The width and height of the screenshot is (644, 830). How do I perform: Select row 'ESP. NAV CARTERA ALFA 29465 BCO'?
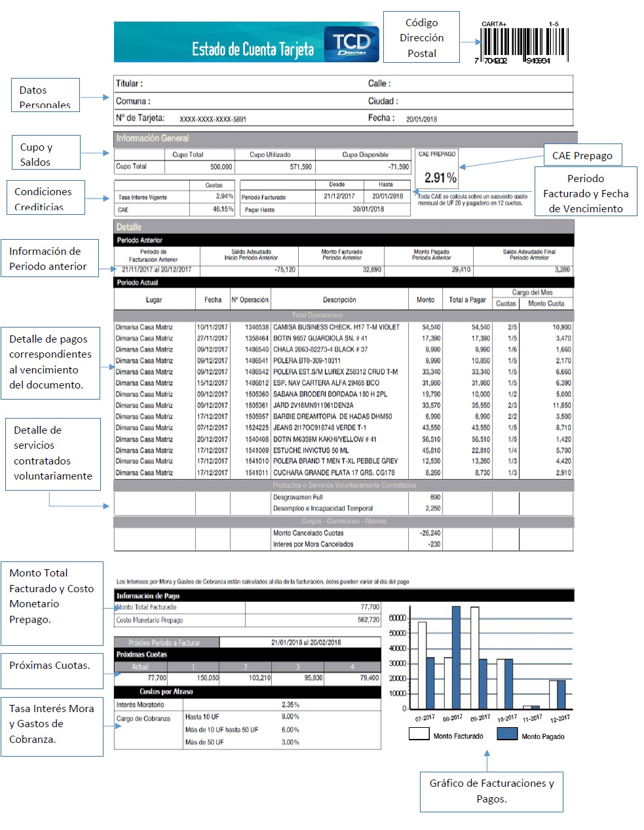pyautogui.click(x=343, y=383)
